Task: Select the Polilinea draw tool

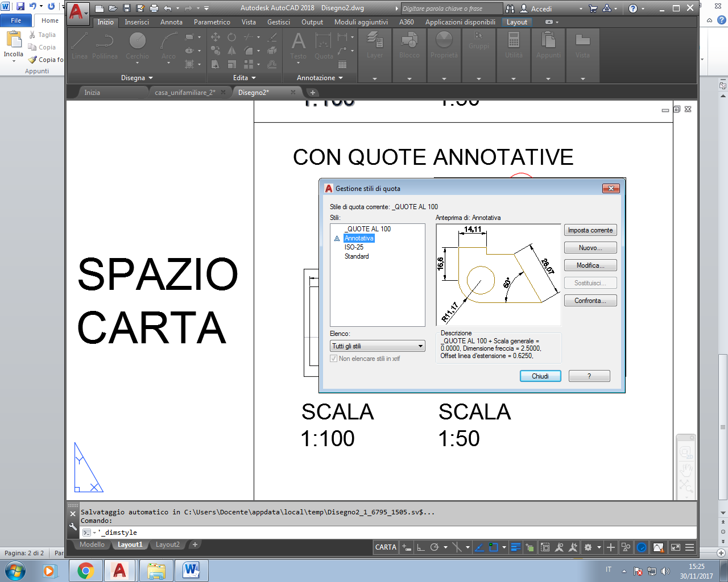Action: click(x=105, y=46)
